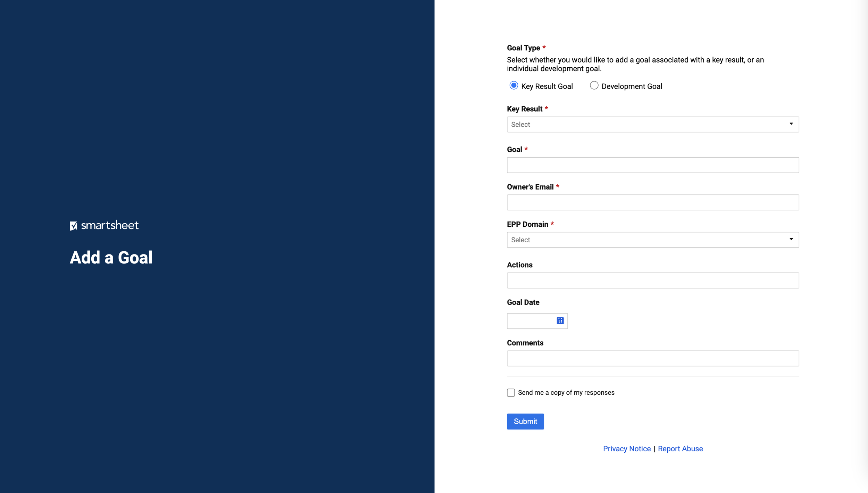Click the Actions input field
The image size is (868, 493).
(653, 281)
